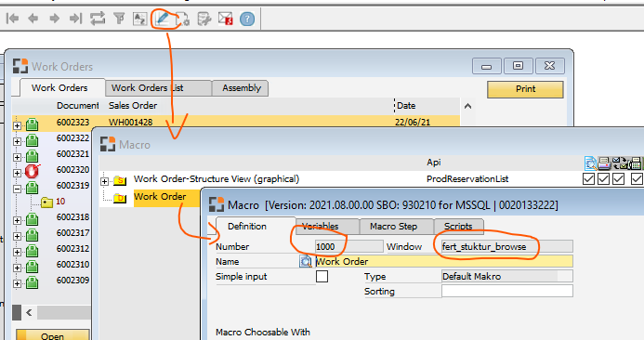
Task: Open the pencil edit macro toolbar icon
Action: (163, 19)
